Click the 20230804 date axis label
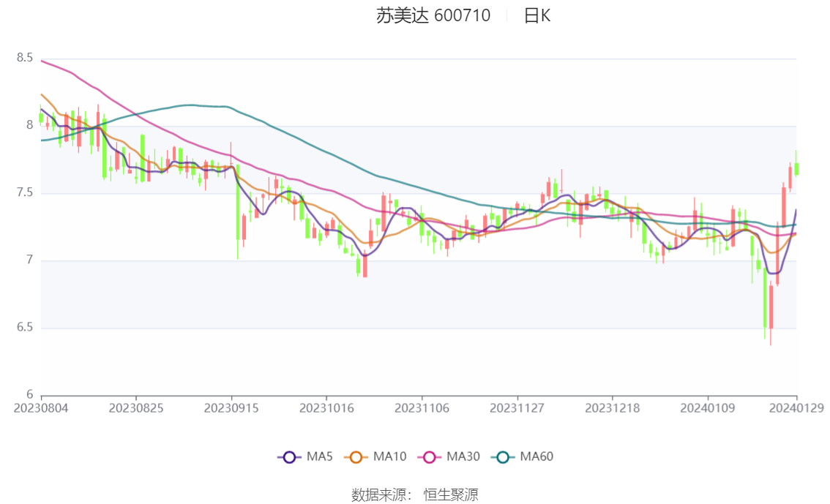 (41, 408)
